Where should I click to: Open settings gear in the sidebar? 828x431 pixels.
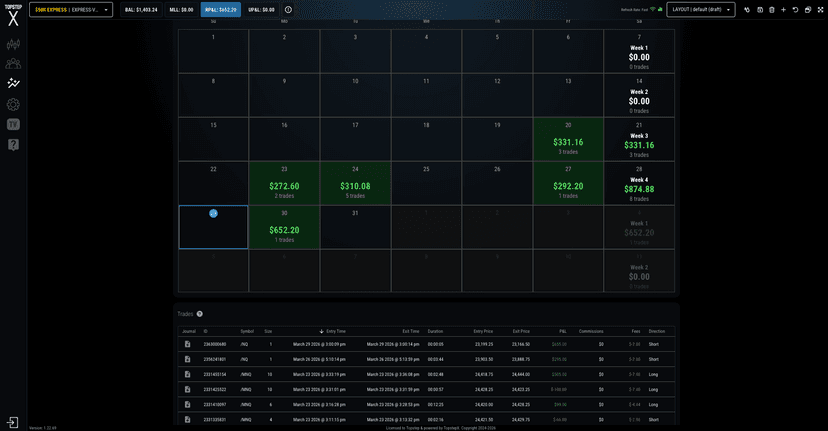[13, 105]
